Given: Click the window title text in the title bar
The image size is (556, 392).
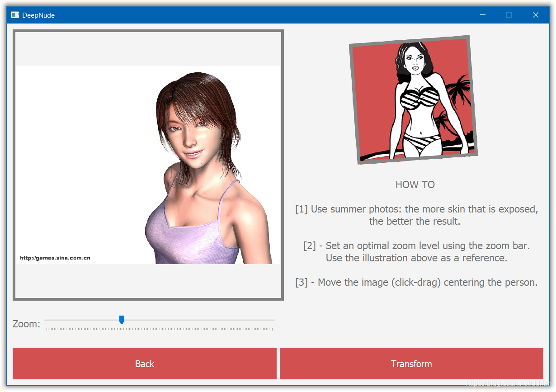Looking at the screenshot, I should point(38,15).
